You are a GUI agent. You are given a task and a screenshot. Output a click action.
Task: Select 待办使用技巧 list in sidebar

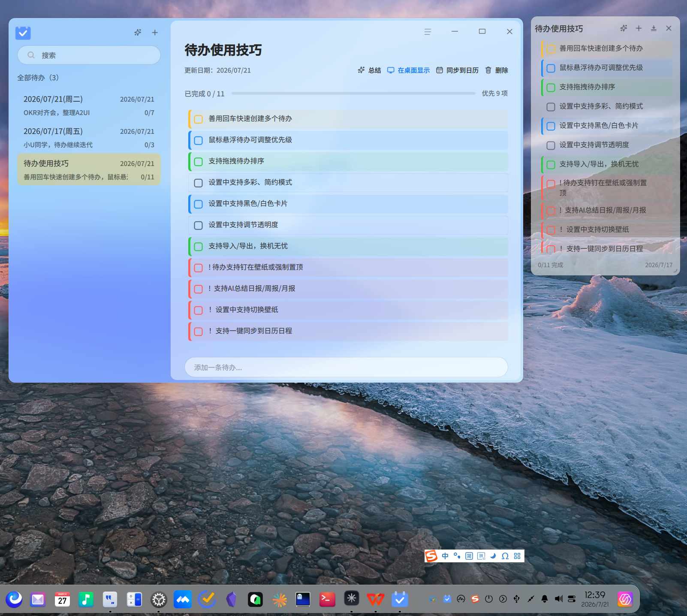(x=89, y=169)
